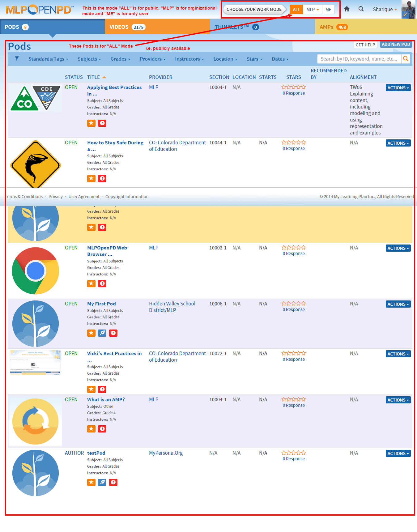417x532 pixels.
Task: Open ACTIONS menu for How to Stay Safe
Action: [398, 143]
